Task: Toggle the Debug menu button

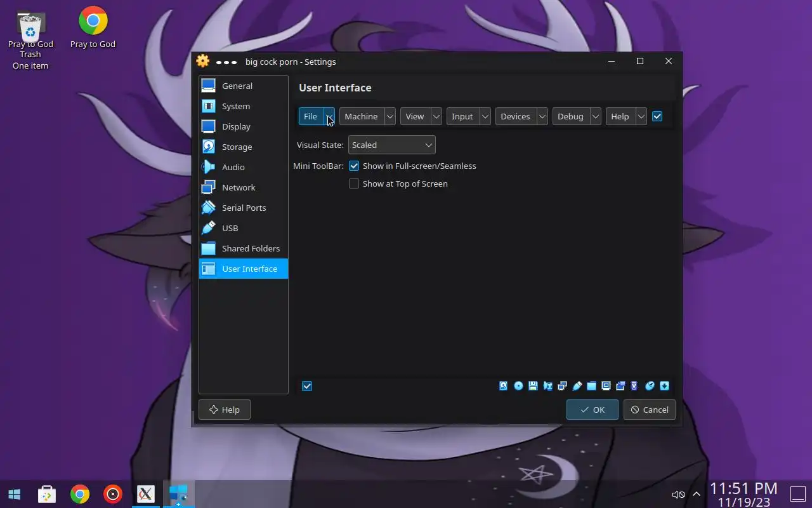Action: click(x=570, y=116)
